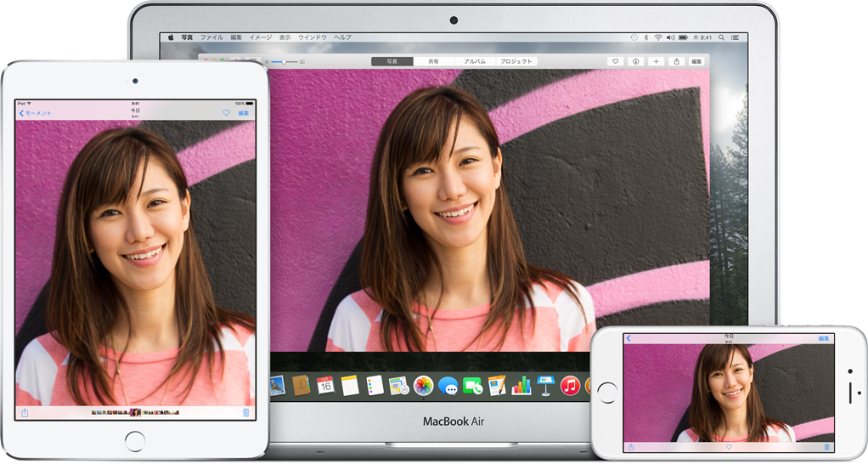Toggle the favorite heart on the iPad
Viewport: 868px width, 464px height.
click(x=226, y=112)
